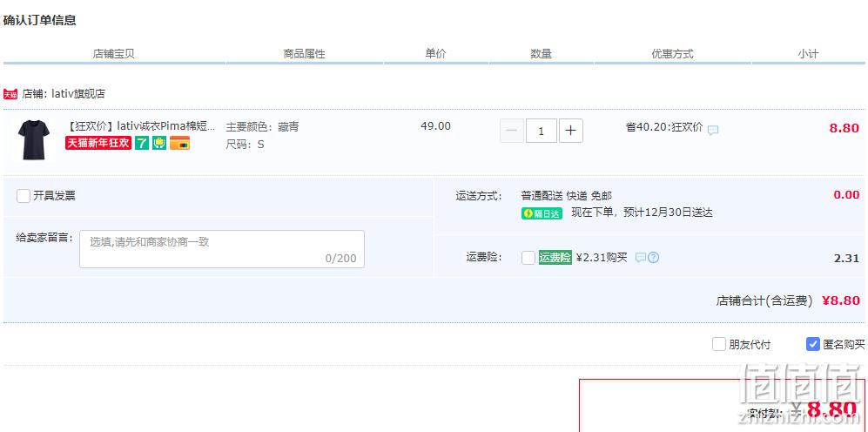Click the shipping insurance comment bubble icon
The height and width of the screenshot is (432, 868).
(641, 258)
